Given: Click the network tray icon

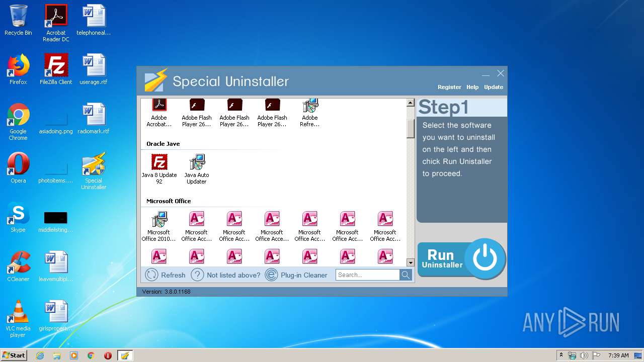Looking at the screenshot, I should (572, 355).
